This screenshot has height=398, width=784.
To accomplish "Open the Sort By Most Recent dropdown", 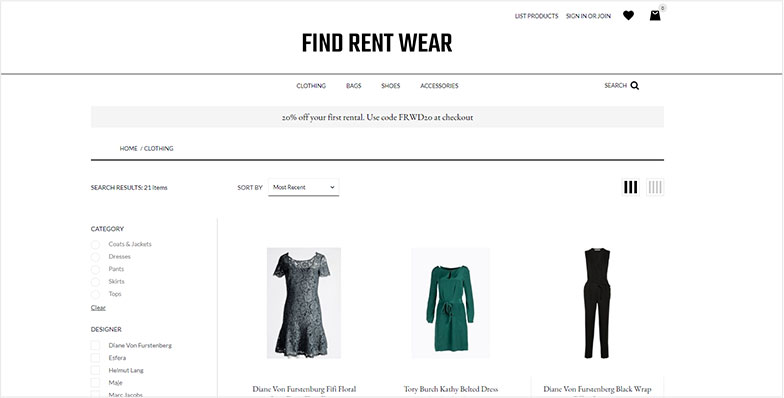I will (304, 187).
